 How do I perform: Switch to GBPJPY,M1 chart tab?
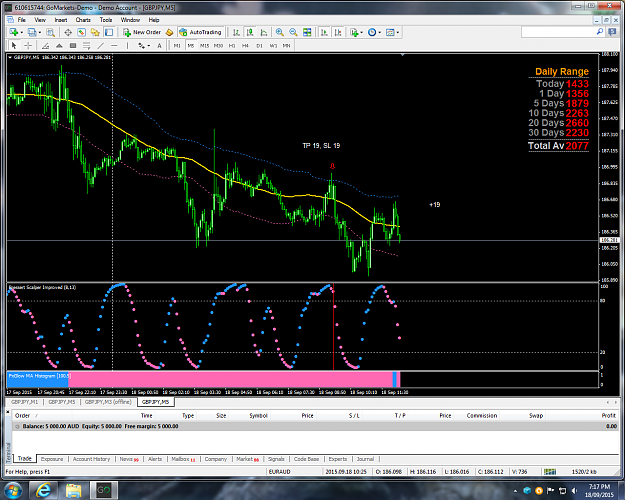coord(25,402)
